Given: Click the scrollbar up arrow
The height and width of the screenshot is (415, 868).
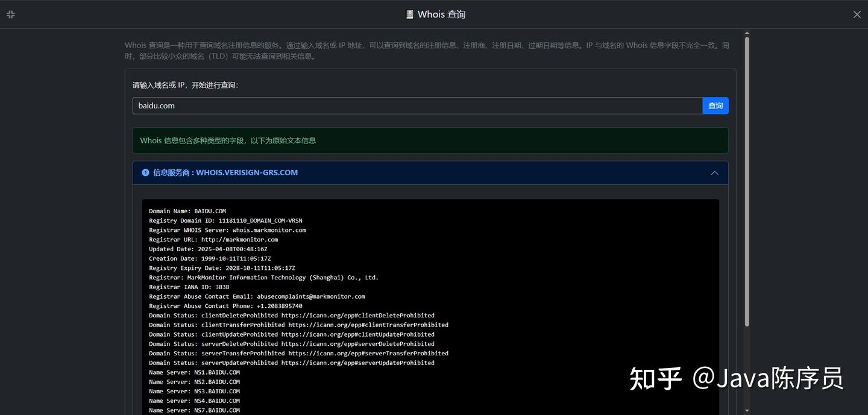Looking at the screenshot, I should [x=747, y=33].
